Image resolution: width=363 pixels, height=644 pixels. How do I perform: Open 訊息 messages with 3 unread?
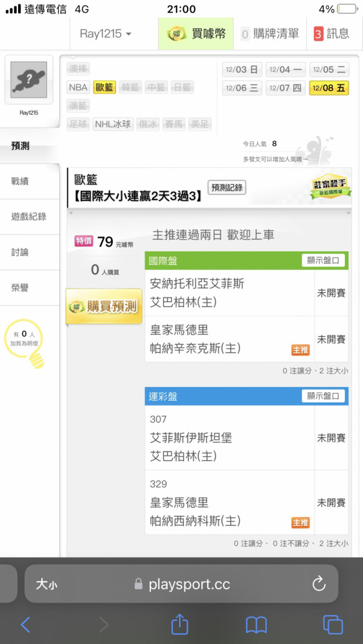[x=331, y=33]
